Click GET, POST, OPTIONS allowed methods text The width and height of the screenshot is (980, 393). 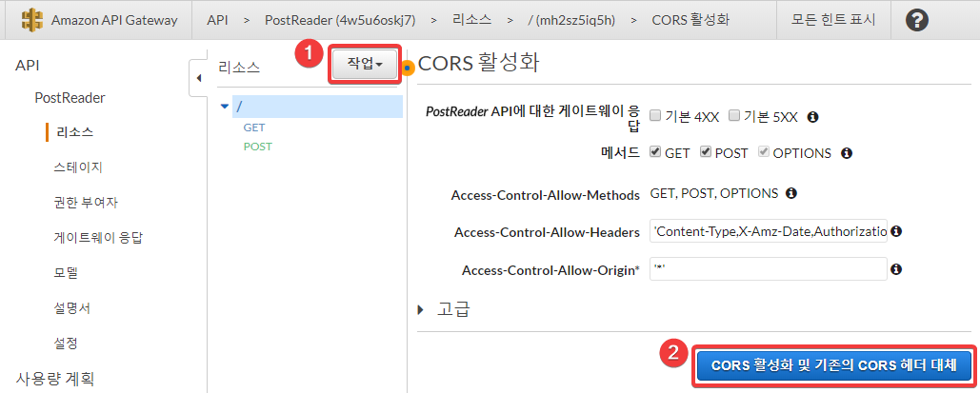[x=714, y=193]
